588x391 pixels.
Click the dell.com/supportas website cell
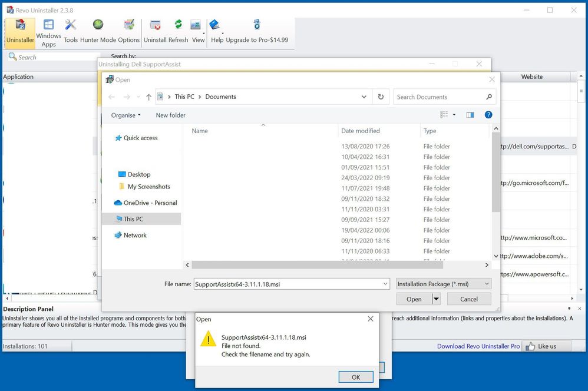535,147
